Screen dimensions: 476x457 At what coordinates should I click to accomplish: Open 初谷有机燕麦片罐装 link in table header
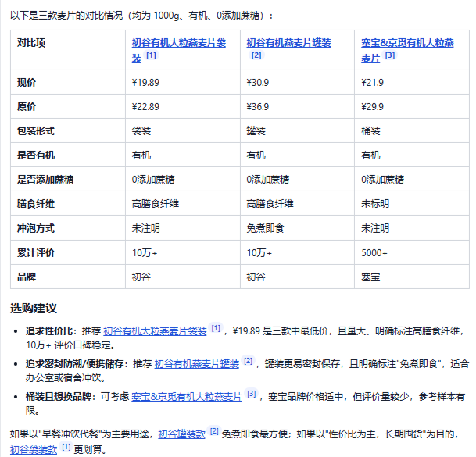288,43
